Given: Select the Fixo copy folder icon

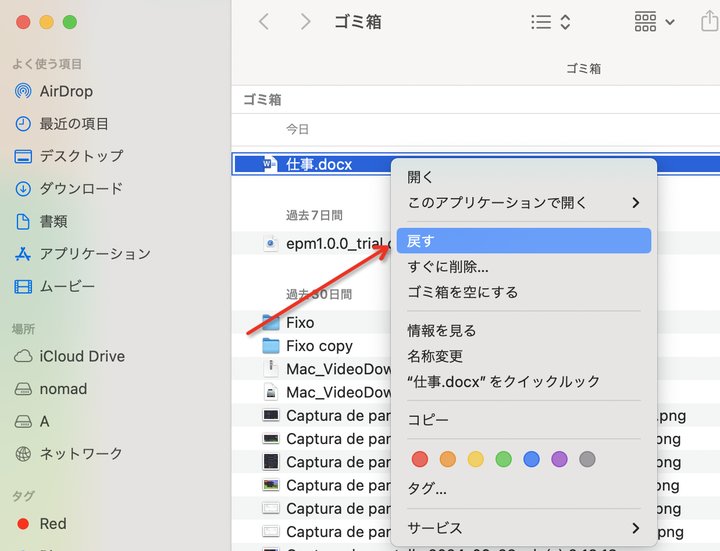Looking at the screenshot, I should (270, 345).
